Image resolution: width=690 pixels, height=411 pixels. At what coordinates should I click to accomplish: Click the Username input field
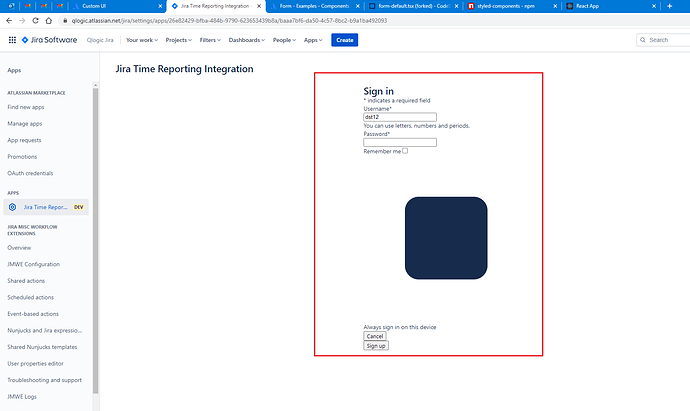[x=400, y=117]
